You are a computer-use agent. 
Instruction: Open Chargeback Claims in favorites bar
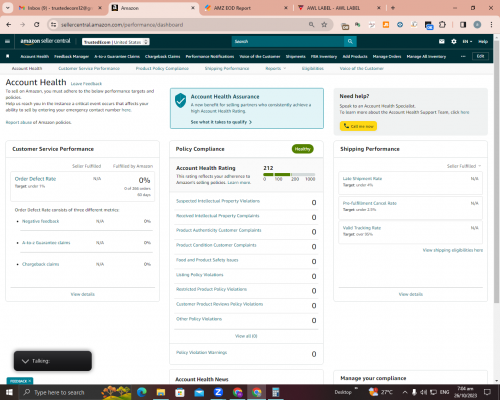[x=162, y=56]
